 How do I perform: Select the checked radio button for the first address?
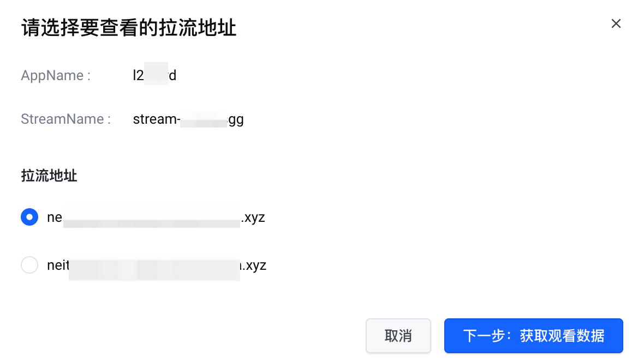click(x=29, y=217)
